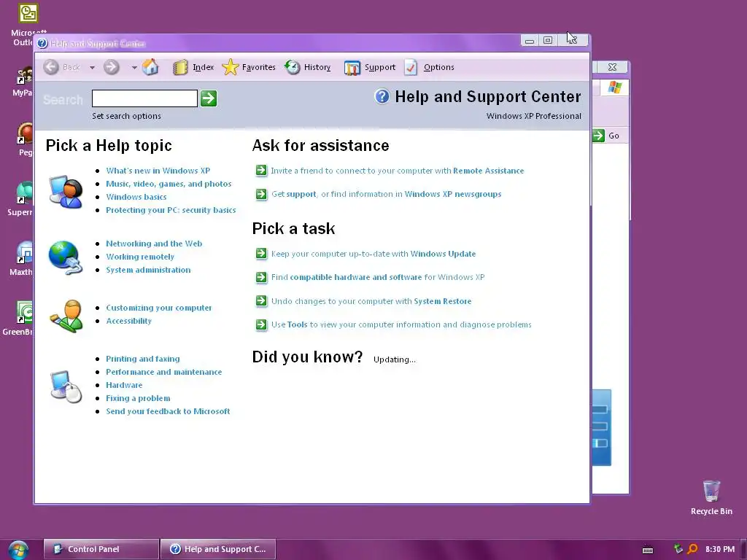Switch to Control Panel taskbar button

[x=101, y=549]
